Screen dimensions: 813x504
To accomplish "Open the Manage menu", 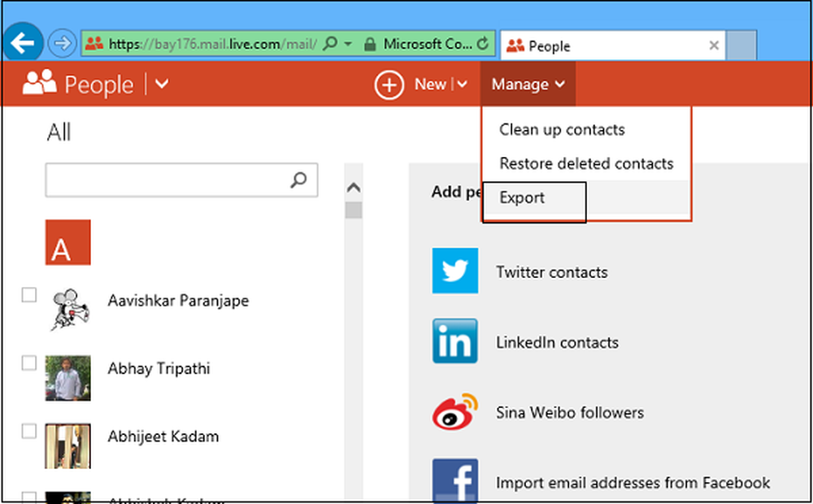I will point(528,84).
